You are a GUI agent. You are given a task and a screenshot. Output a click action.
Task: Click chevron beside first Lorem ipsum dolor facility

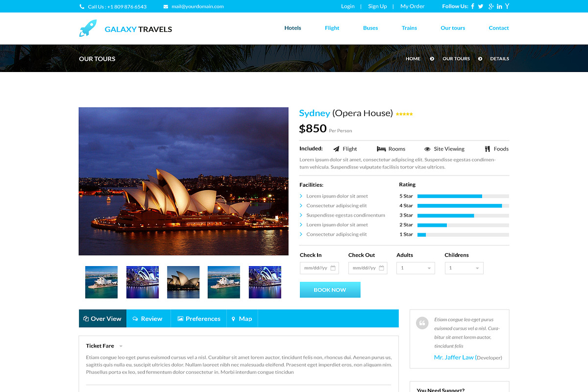click(x=301, y=196)
